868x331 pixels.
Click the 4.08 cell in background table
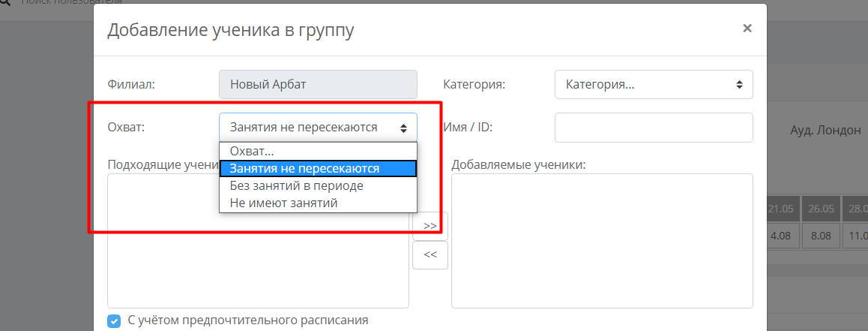click(783, 236)
